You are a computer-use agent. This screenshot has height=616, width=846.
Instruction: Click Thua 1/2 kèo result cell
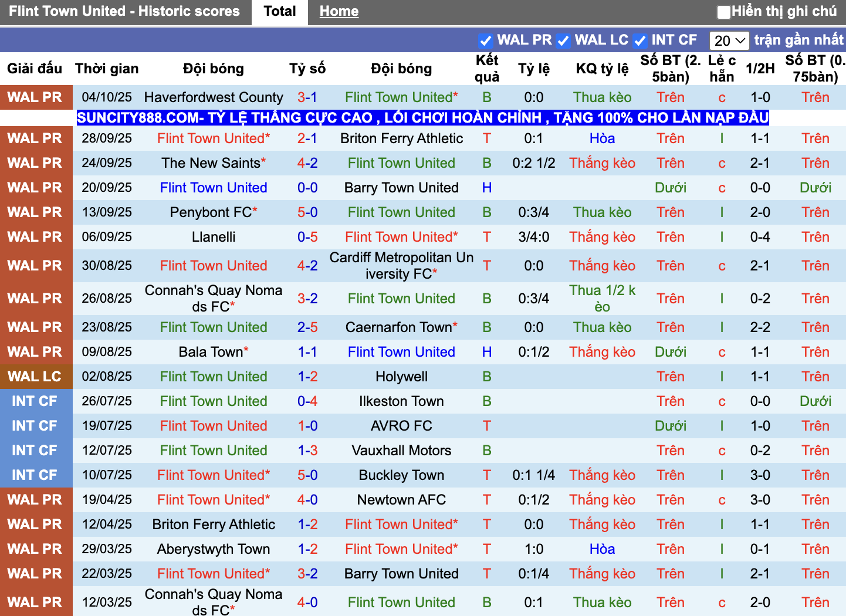[x=603, y=299]
